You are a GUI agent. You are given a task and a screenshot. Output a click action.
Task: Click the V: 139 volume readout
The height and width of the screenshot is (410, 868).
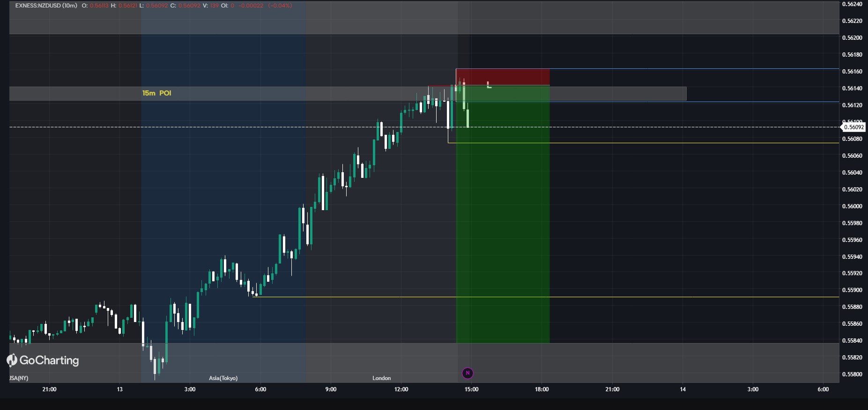pyautogui.click(x=211, y=6)
